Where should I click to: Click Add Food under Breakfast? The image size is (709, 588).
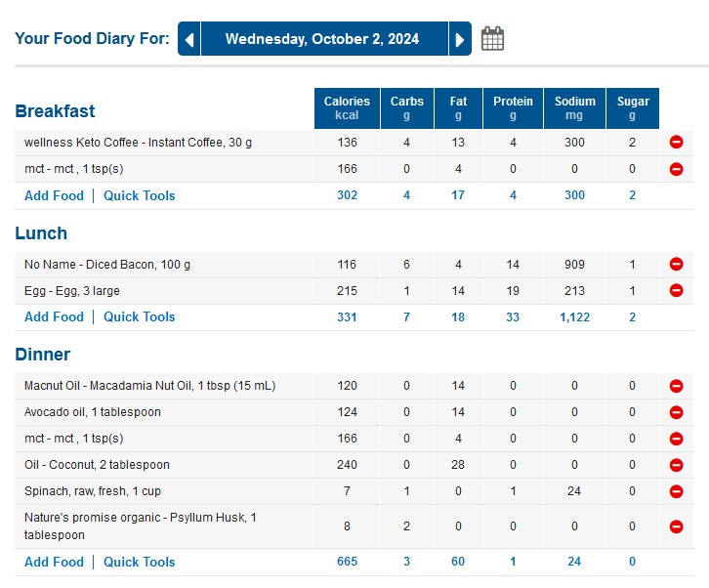coord(54,195)
